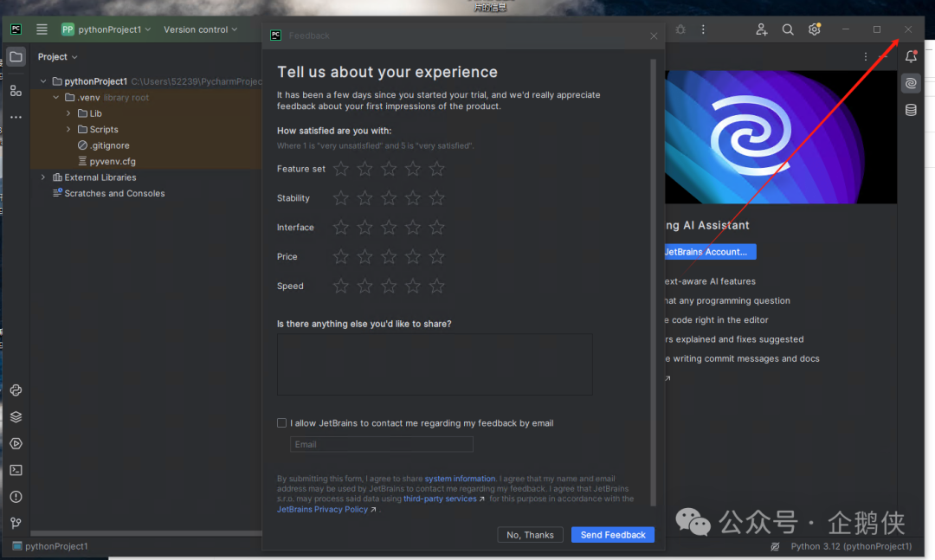Click the Debug bug icon in toolbar
Image resolution: width=935 pixels, height=560 pixels.
(x=680, y=29)
